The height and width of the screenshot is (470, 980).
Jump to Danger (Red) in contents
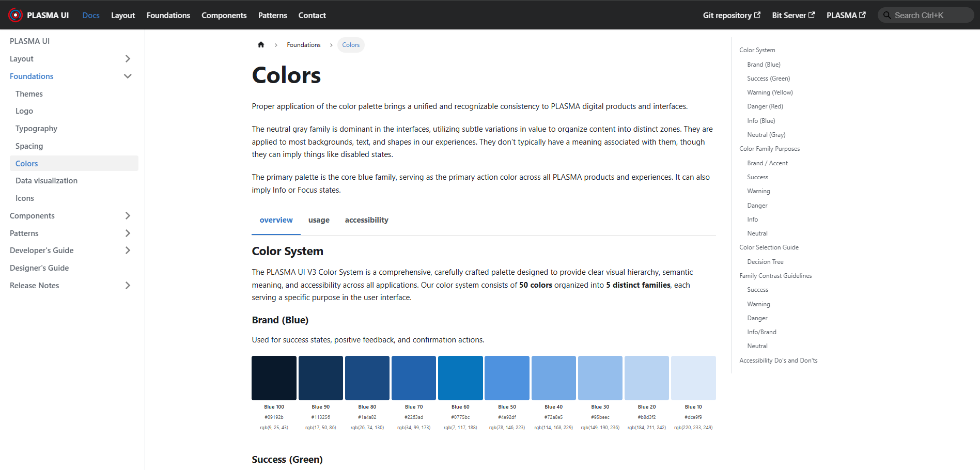(x=765, y=106)
